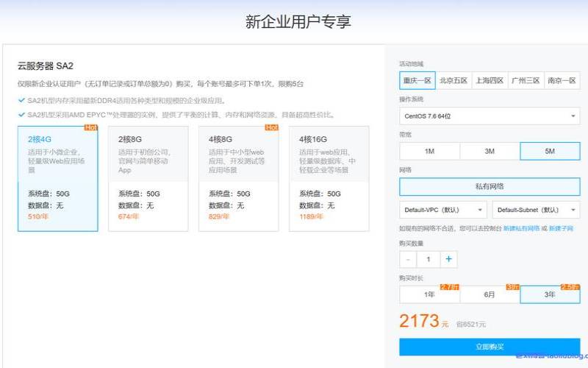This screenshot has width=588, height=368.
Task: Select the 4核16G server plan
Action: coord(329,179)
